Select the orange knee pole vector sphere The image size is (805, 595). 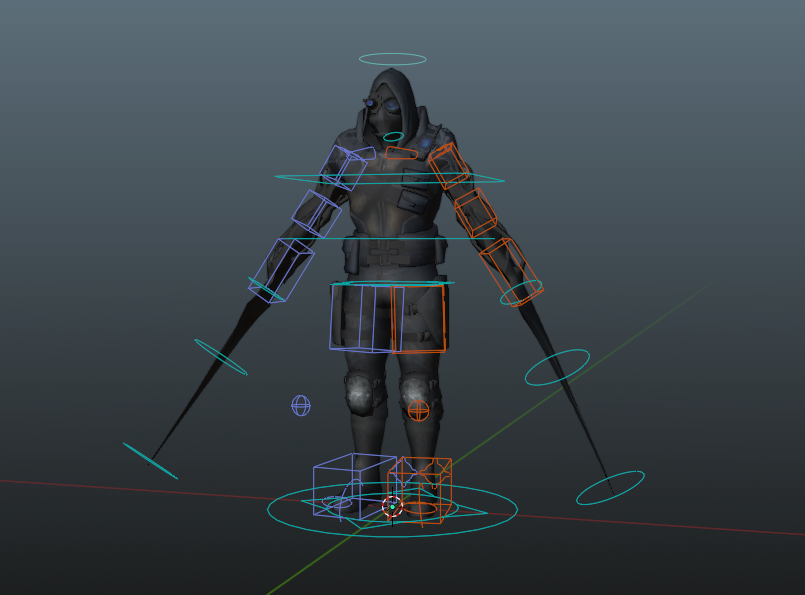click(x=418, y=411)
